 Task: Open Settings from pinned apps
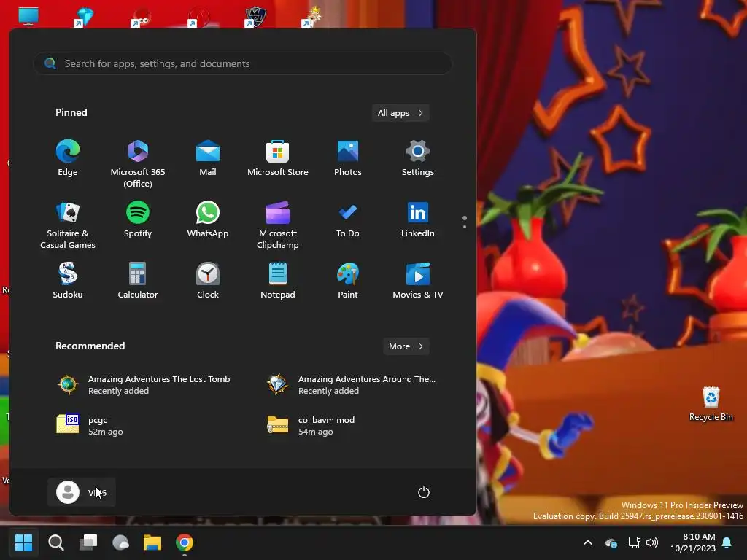tap(418, 158)
